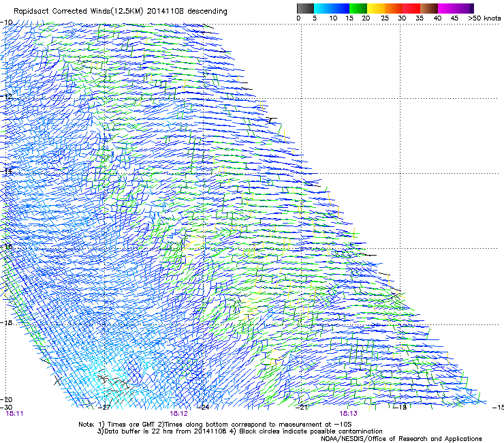Click the '20' label under the color bar
Image resolution: width=504 pixels, height=443 pixels.
(x=366, y=18)
